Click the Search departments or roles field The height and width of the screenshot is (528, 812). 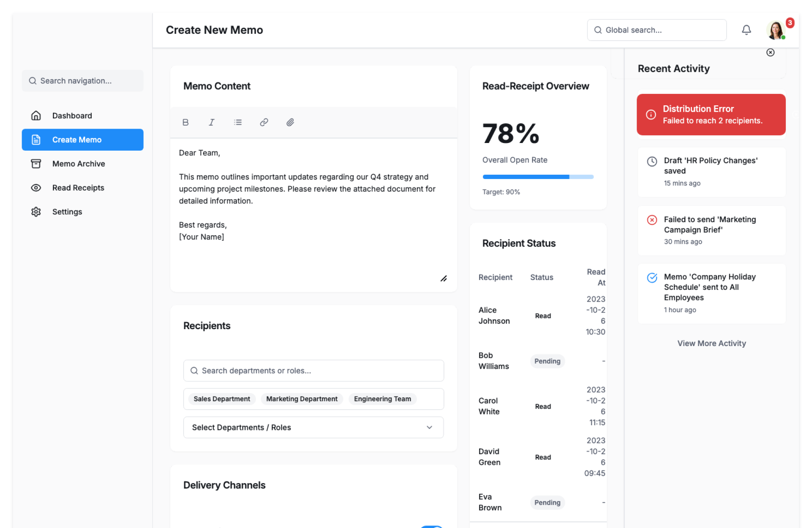pyautogui.click(x=313, y=371)
